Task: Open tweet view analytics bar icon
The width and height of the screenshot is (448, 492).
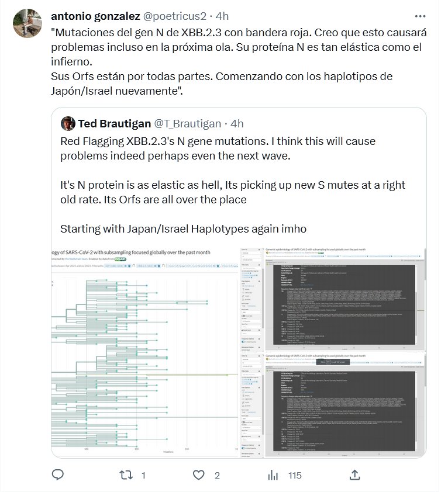Action: tap(273, 474)
